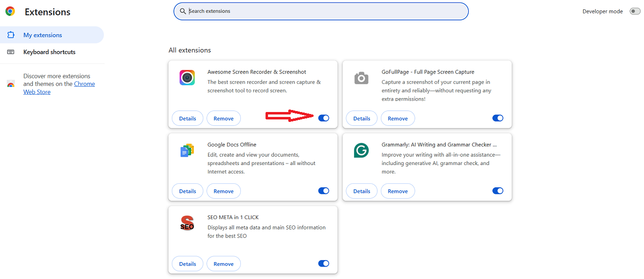Click the Google Docs Offline extension icon
Screen dimensions: 644x279
[x=187, y=150]
